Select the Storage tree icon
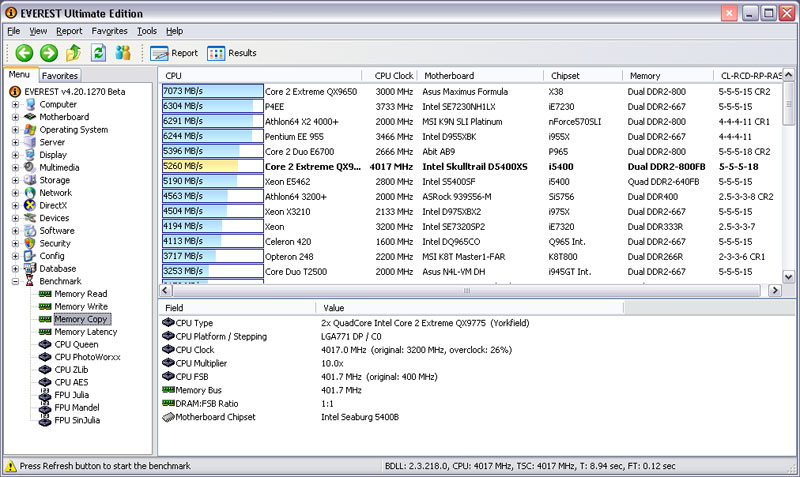The width and height of the screenshot is (800, 477). (x=30, y=180)
